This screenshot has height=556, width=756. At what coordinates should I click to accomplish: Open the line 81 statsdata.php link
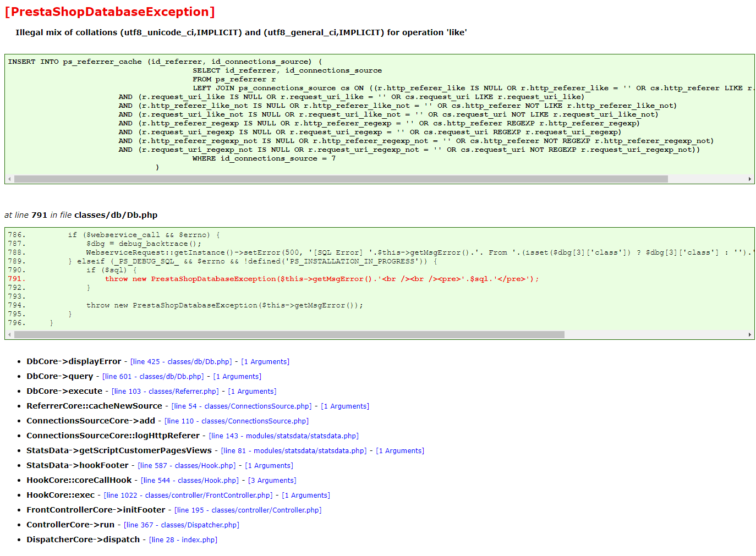coord(294,451)
